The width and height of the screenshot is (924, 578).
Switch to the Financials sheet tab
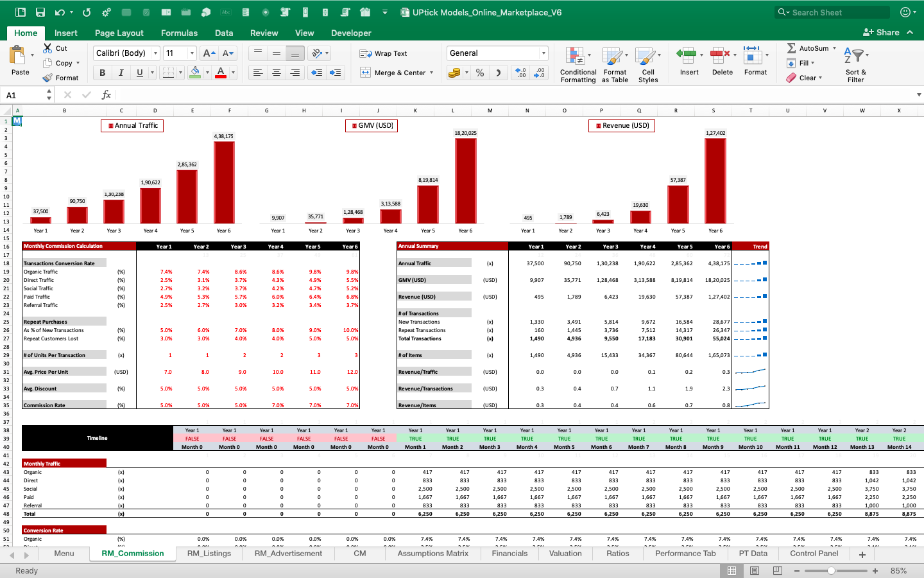pyautogui.click(x=509, y=554)
